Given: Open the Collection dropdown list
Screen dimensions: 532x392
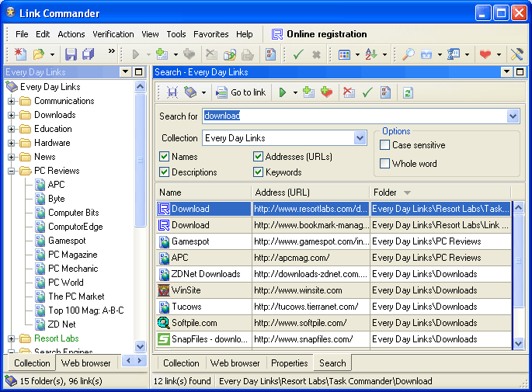Looking at the screenshot, I should (x=360, y=138).
